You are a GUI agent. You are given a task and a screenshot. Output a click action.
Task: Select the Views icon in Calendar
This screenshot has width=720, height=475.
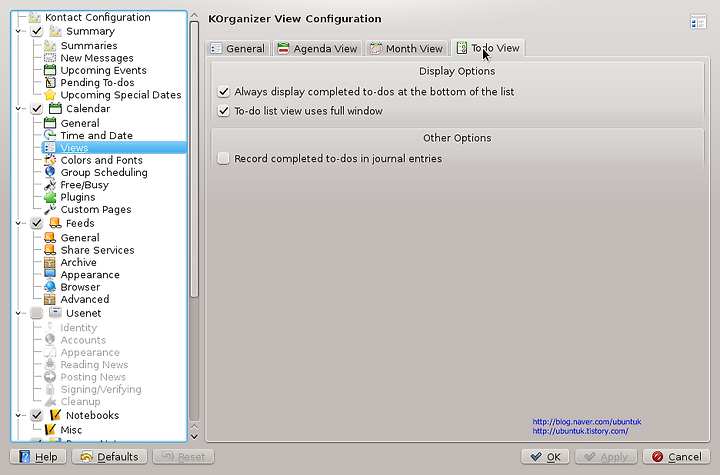pos(50,148)
